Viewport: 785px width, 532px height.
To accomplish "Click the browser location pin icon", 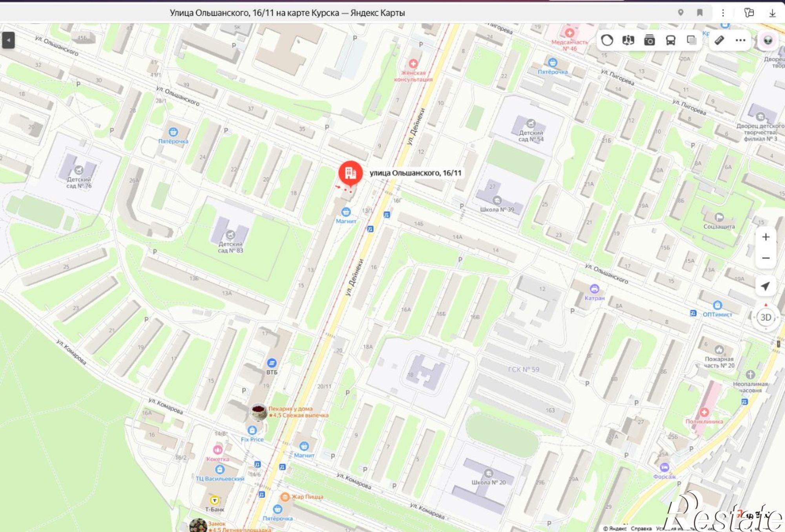I will point(681,13).
